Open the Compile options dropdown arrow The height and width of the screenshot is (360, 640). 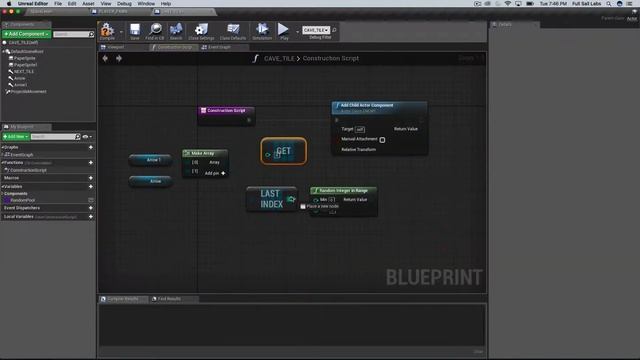pos(121,32)
